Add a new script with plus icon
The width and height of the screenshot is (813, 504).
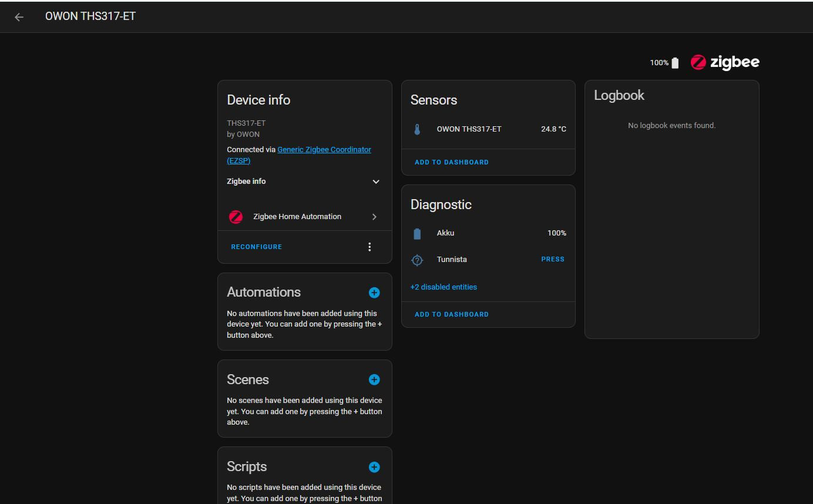[374, 467]
